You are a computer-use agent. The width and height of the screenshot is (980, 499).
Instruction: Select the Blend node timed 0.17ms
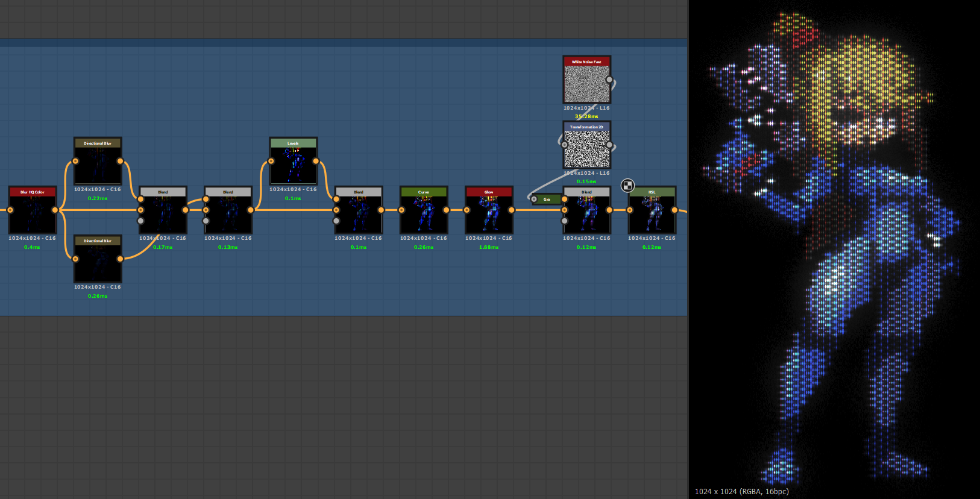pyautogui.click(x=163, y=210)
